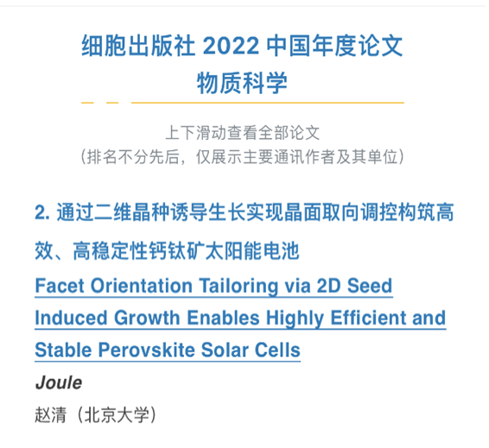Image resolution: width=489 pixels, height=448 pixels.
Task: Click "2022" in the main heading
Action: pyautogui.click(x=231, y=46)
